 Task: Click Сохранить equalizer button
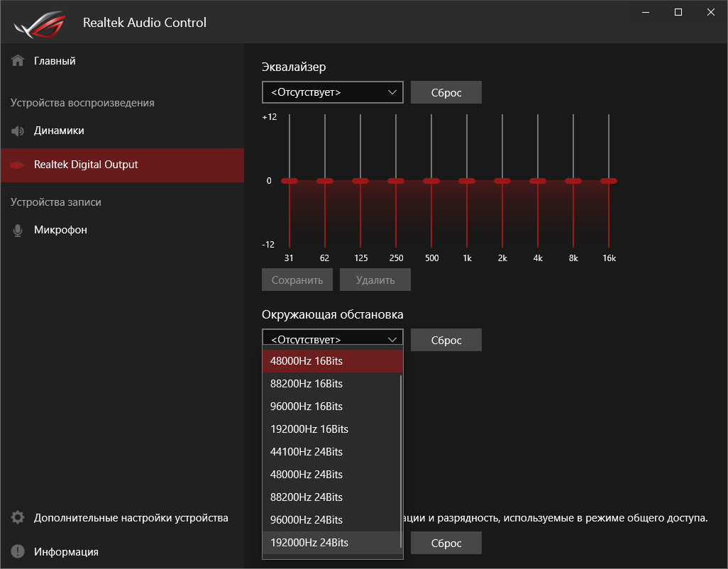(x=297, y=280)
